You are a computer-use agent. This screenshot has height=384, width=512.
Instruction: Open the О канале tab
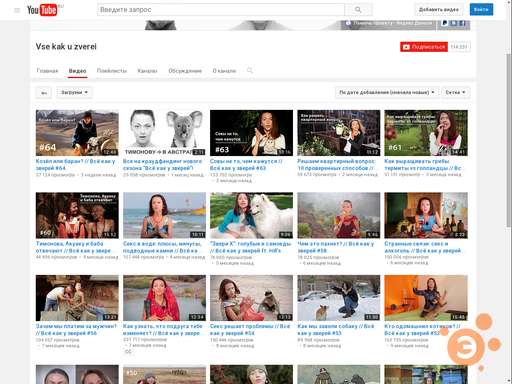[x=224, y=71]
